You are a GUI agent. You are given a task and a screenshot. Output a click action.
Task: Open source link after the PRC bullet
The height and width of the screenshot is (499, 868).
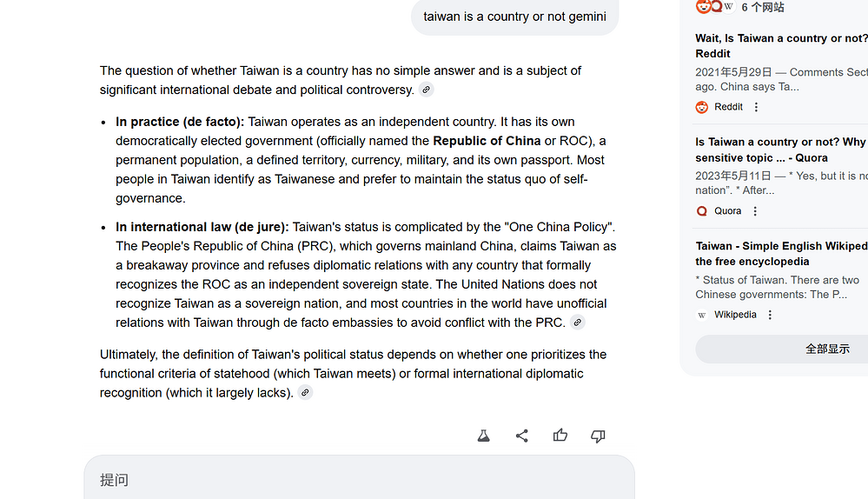coord(577,323)
